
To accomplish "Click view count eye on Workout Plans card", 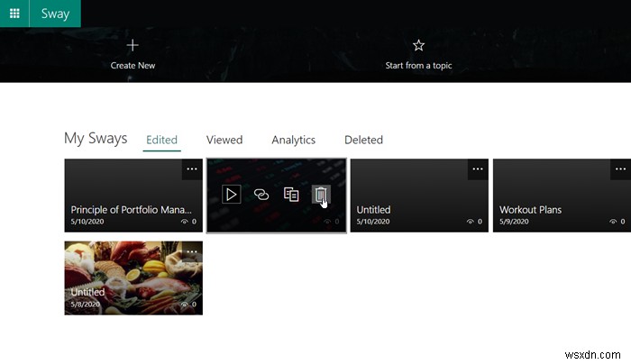I will 613,222.
